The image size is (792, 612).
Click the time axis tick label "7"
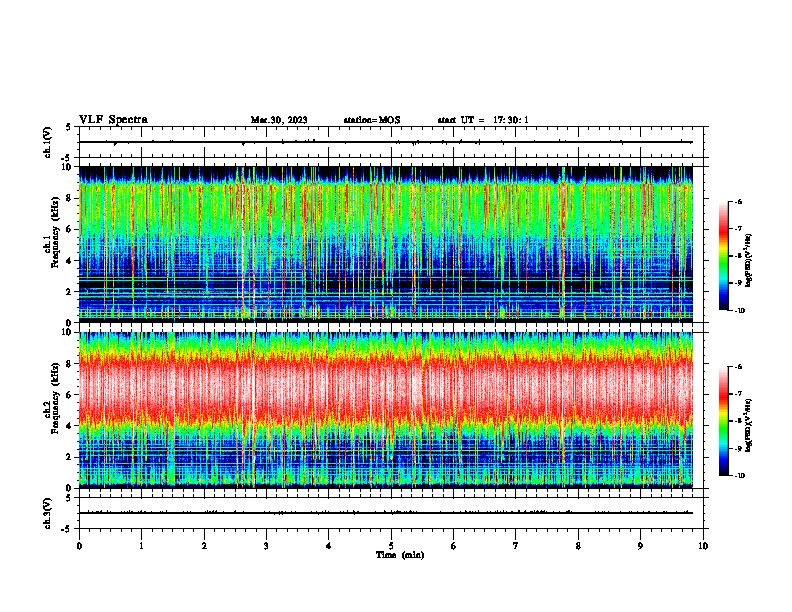coord(516,546)
